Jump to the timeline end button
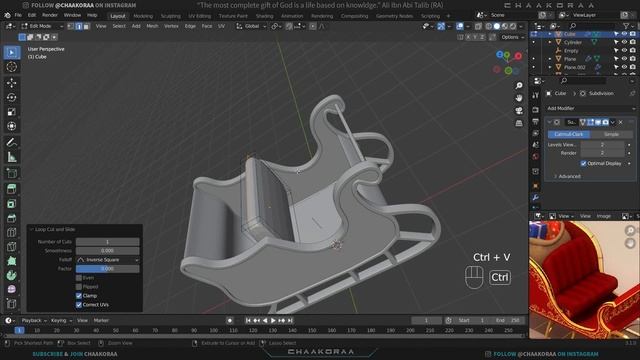The width and height of the screenshot is (640, 360). 290,321
